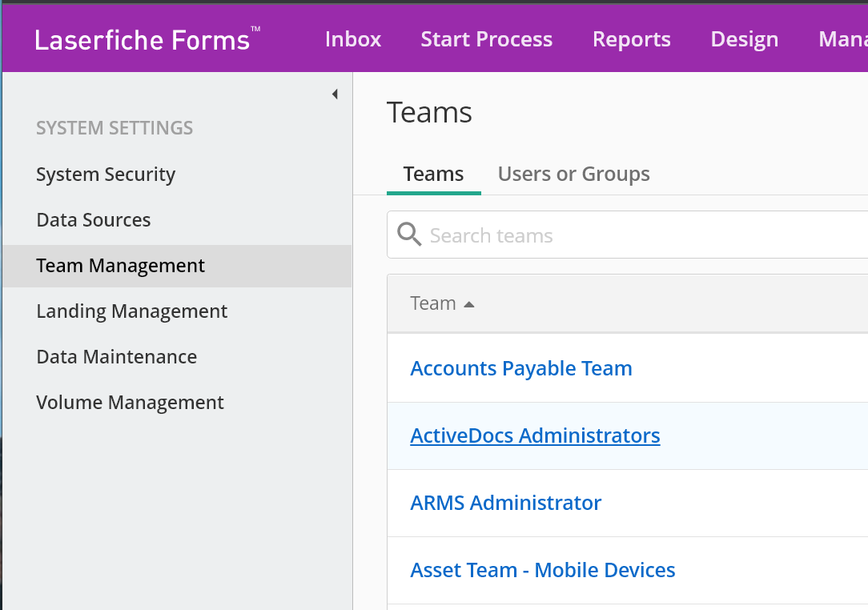The width and height of the screenshot is (868, 610).
Task: Click the SYSTEM SETTINGS heading
Action: coord(115,128)
